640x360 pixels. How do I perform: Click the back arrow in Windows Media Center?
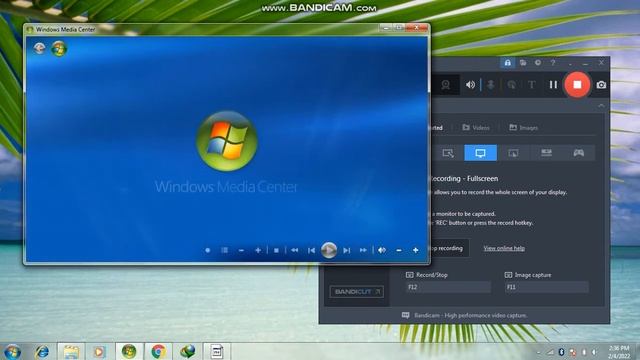(x=39, y=48)
